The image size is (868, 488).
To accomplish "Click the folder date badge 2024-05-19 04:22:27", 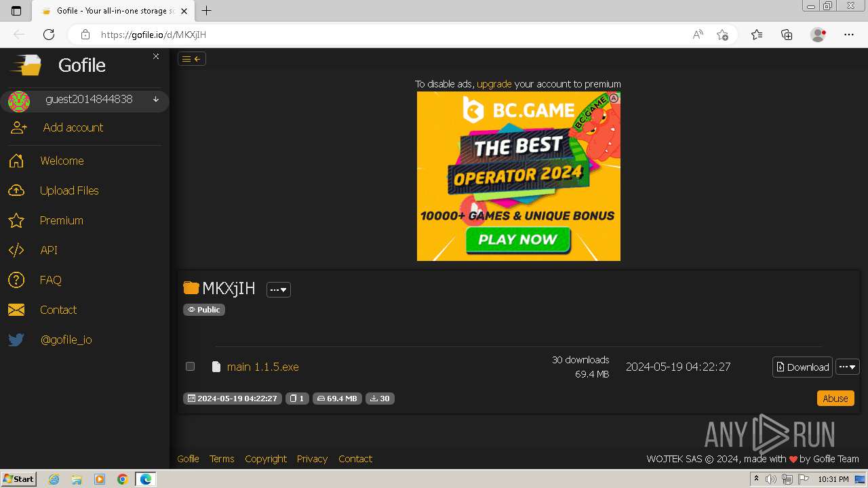I will (x=232, y=399).
